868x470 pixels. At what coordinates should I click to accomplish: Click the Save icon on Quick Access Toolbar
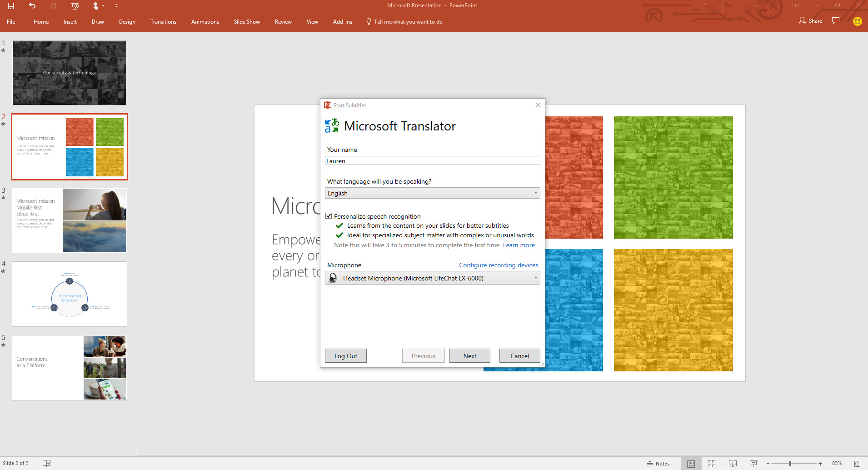(x=11, y=5)
